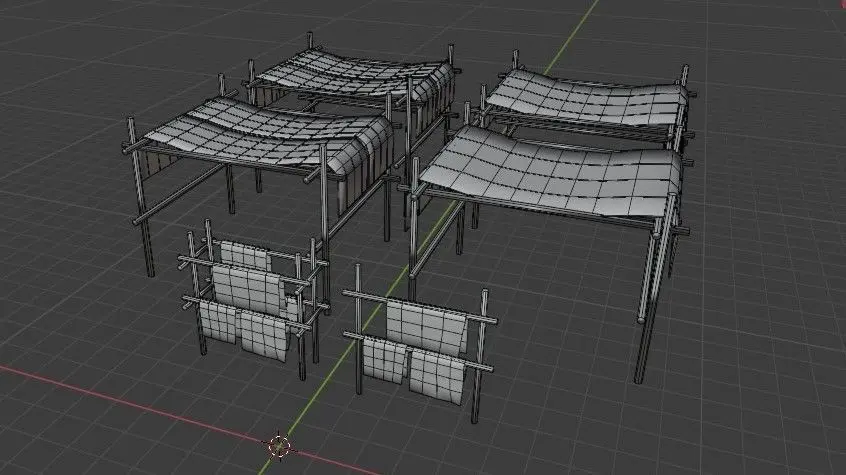This screenshot has height=475, width=846.
Task: Click the 3D cursor at the origin
Action: click(x=279, y=446)
